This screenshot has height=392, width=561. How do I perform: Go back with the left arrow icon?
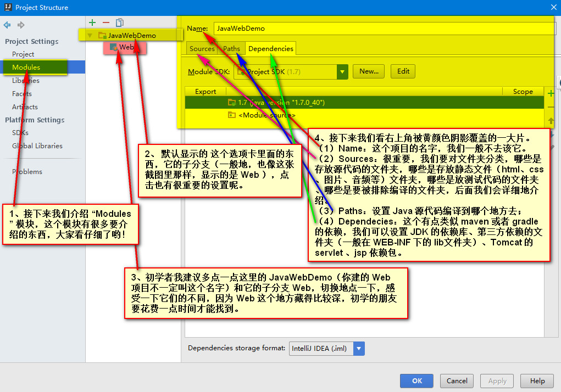[x=7, y=25]
